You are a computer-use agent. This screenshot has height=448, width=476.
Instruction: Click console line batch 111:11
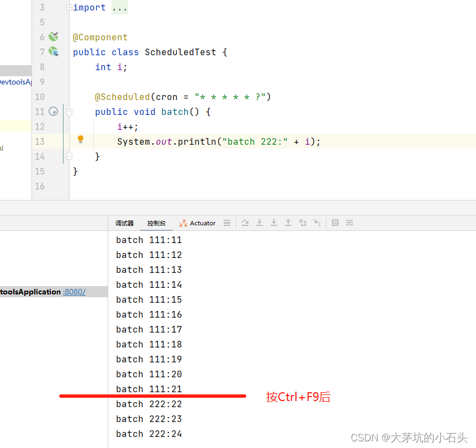pyautogui.click(x=149, y=240)
